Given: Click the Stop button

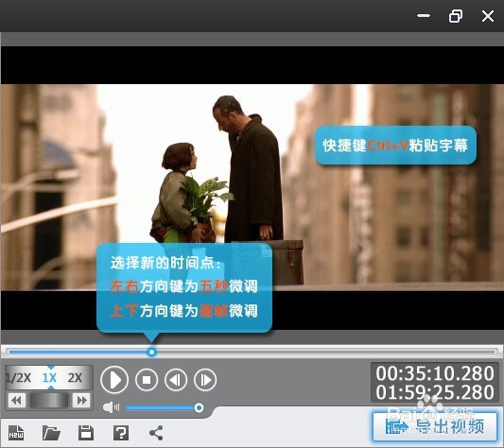Looking at the screenshot, I should pos(147,380).
